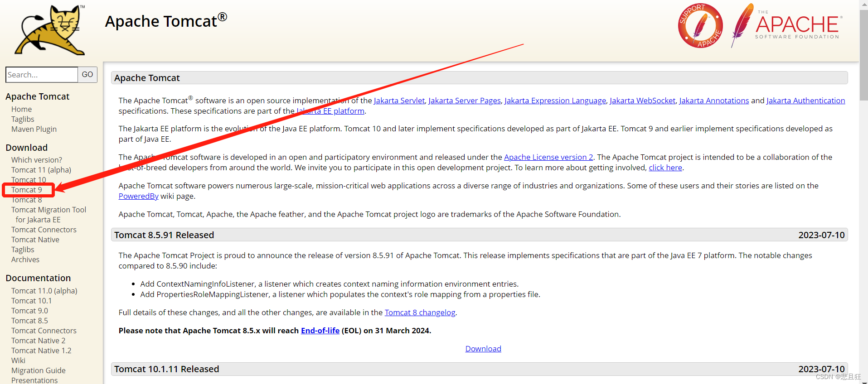The height and width of the screenshot is (384, 868).
Task: Follow the Jakarta Annotations link
Action: click(714, 101)
